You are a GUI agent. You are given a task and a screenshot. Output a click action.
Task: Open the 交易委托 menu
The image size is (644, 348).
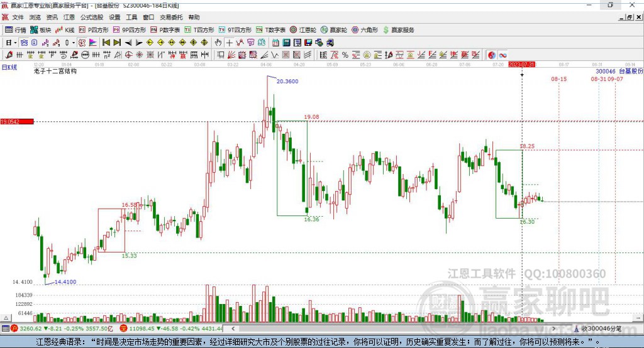pos(171,17)
